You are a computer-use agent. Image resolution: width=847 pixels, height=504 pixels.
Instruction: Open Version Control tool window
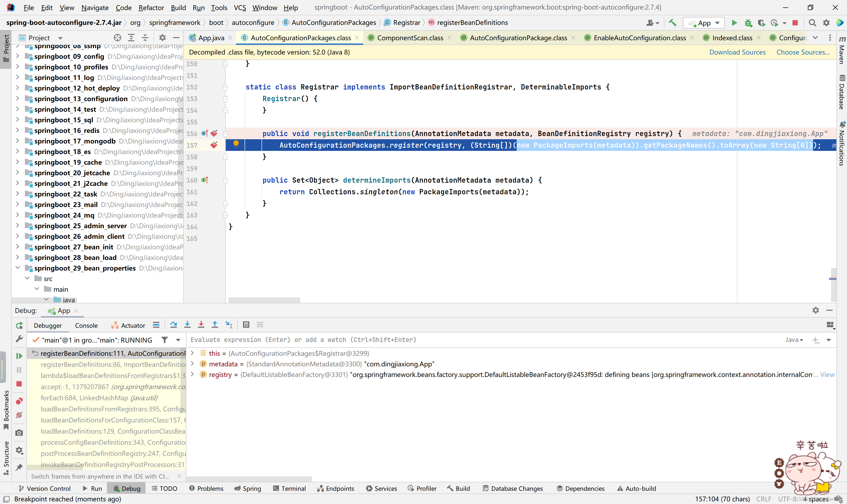tap(45, 488)
